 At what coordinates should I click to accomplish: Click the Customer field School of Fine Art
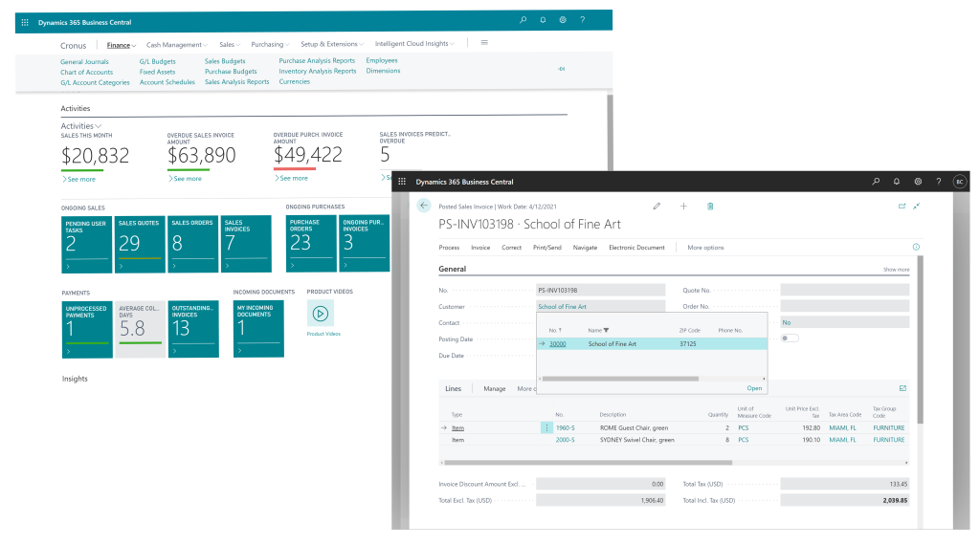click(601, 307)
